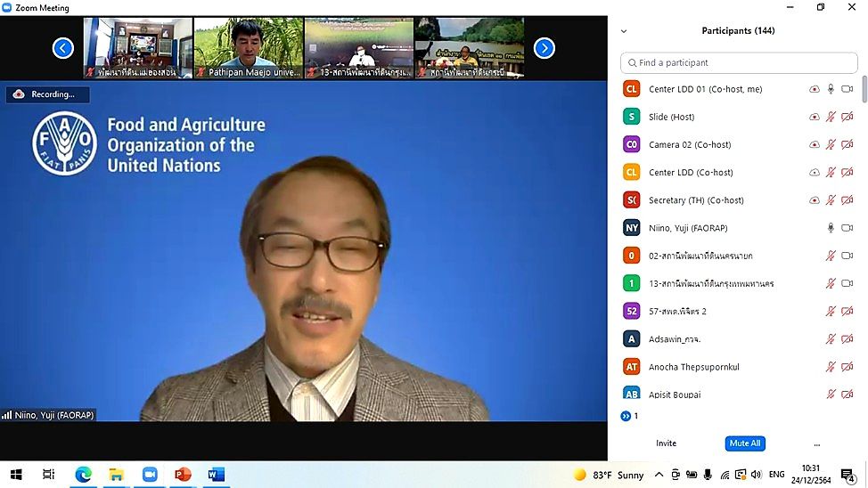
Task: Show next video thumbnails with right arrow
Action: (x=545, y=48)
